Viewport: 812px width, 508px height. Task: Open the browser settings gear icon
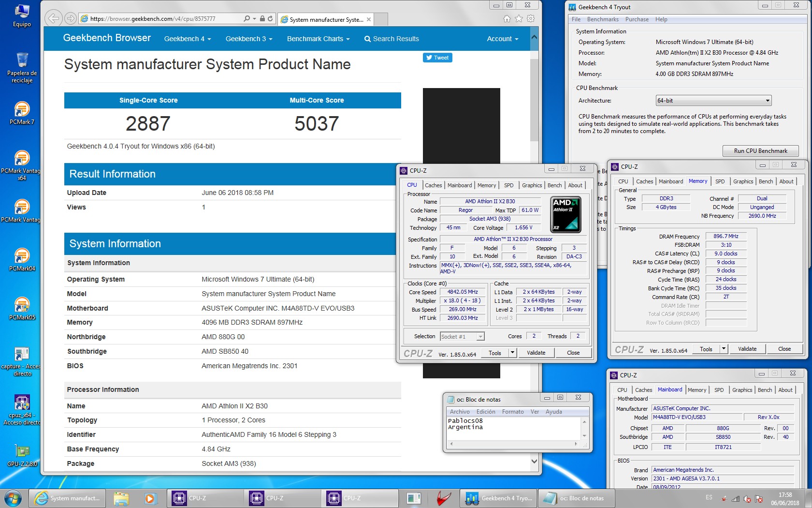[531, 18]
